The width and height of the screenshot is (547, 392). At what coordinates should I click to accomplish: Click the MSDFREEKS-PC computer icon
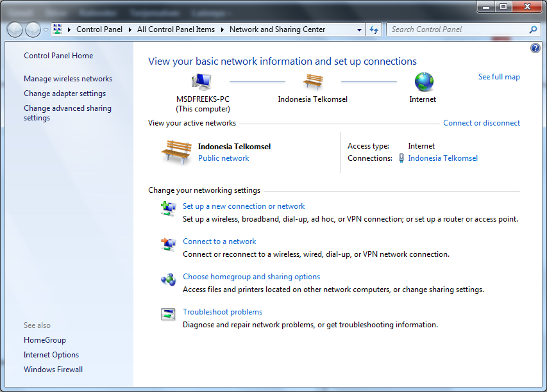click(x=201, y=82)
